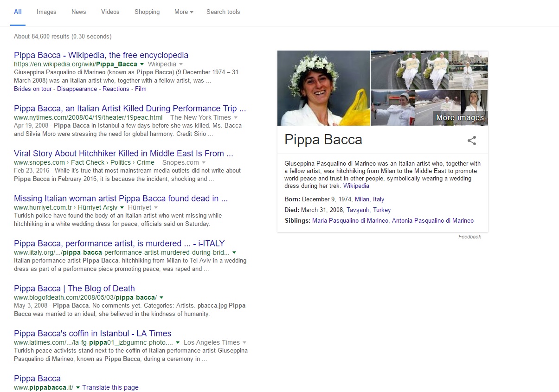Open the Italy link in Born row
Screen dimensions: 559x392
coord(379,199)
